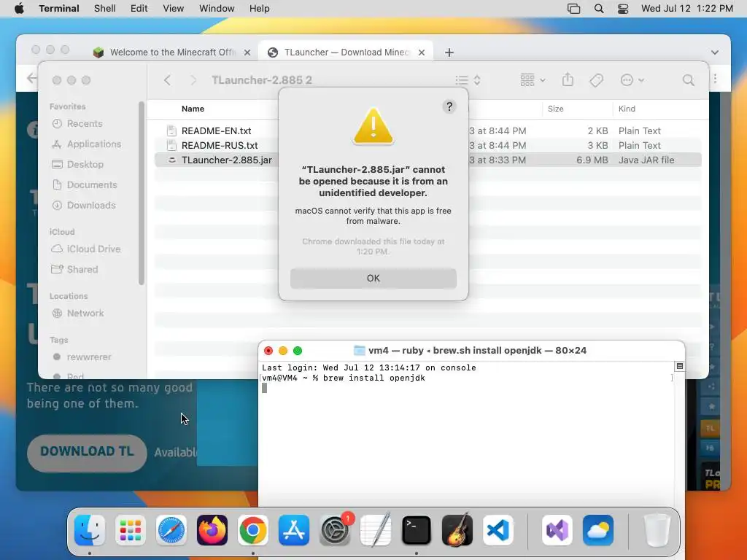Click the Terminal window title folder icon
747x560 pixels.
pyautogui.click(x=359, y=351)
